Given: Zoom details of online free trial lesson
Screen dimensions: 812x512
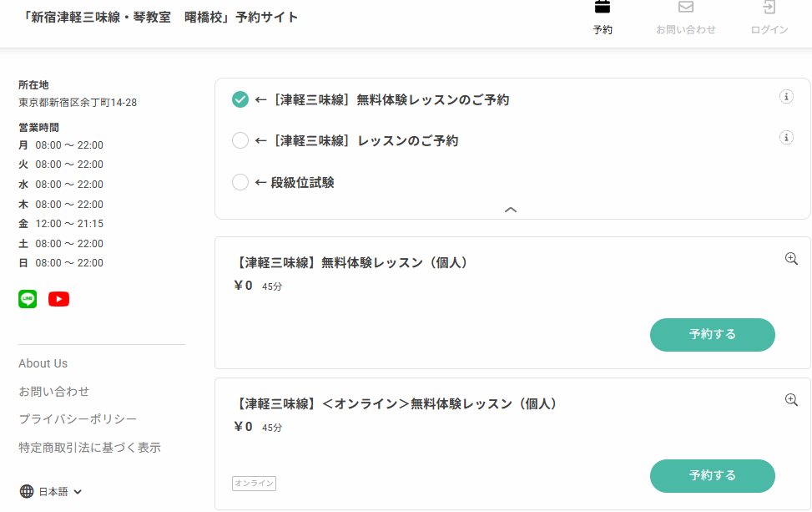Looking at the screenshot, I should click(791, 400).
